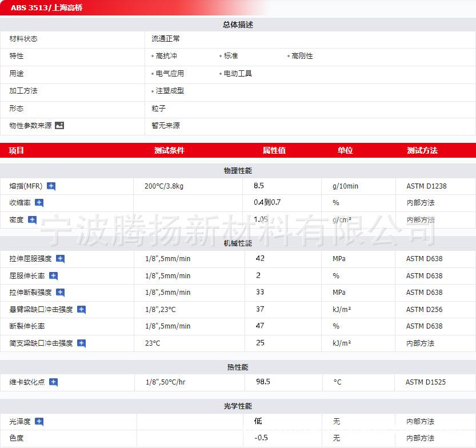476x448 pixels.
Task: Click the 加工方法 row label
Action: (23, 91)
